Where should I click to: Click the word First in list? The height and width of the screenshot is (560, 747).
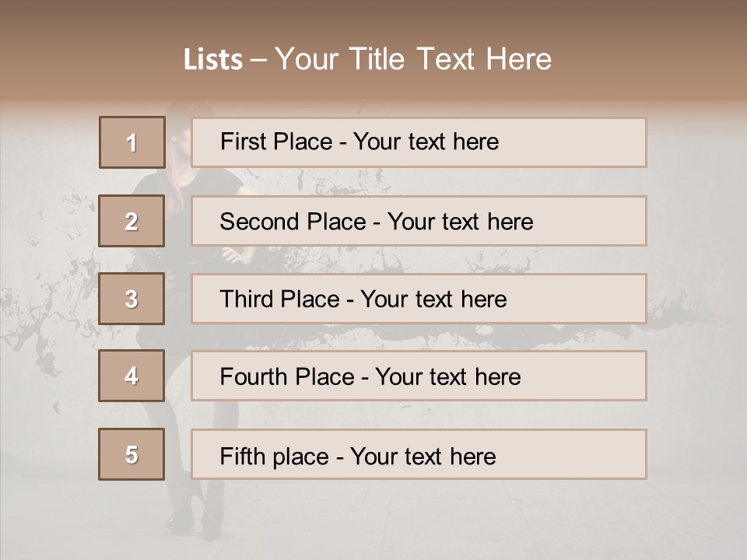(241, 142)
